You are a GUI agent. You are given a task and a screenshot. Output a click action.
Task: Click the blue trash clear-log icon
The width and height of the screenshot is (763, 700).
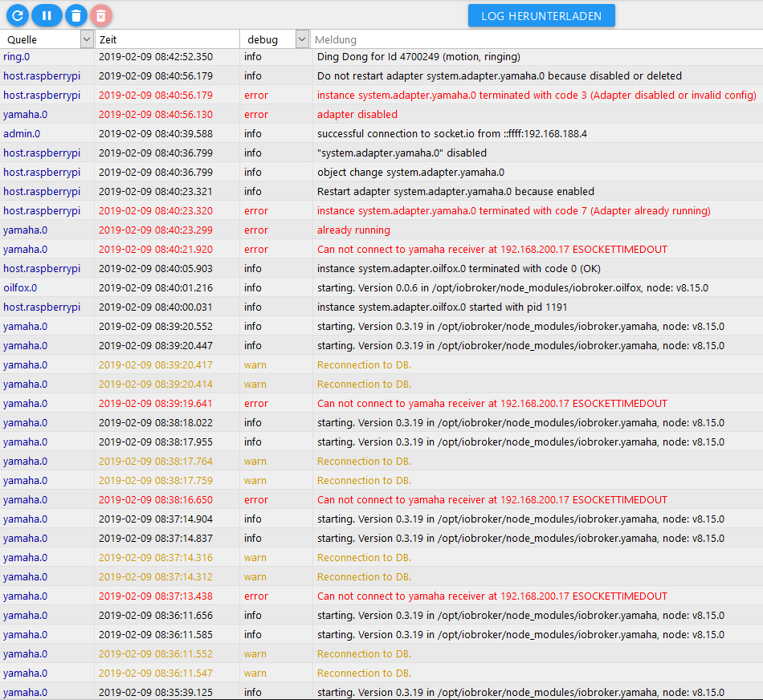click(75, 15)
